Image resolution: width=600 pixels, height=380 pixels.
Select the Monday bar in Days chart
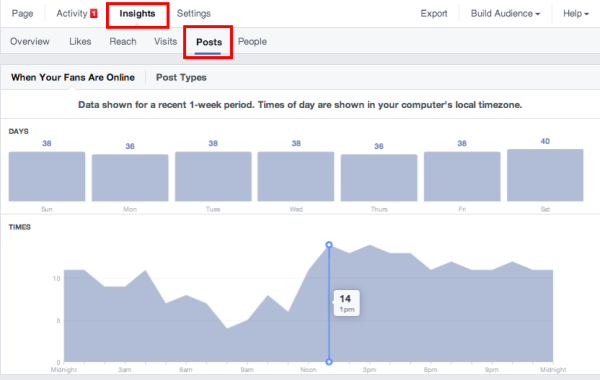tap(130, 178)
